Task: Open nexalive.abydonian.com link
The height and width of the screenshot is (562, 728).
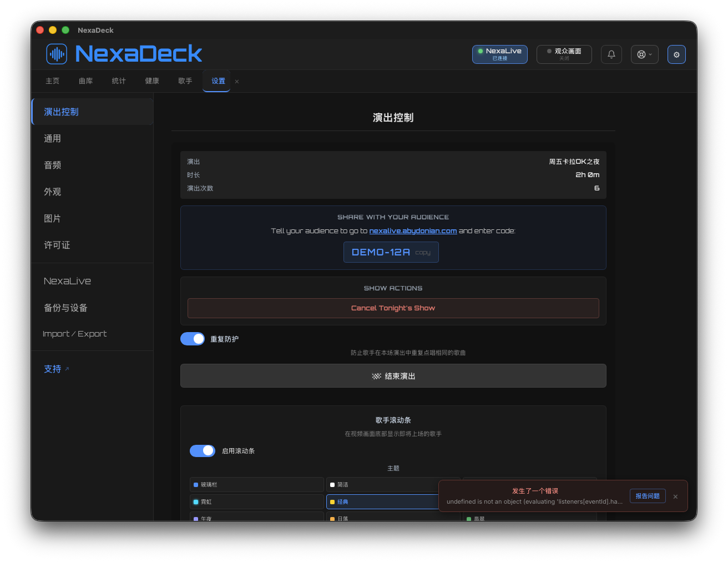Action: tap(413, 231)
